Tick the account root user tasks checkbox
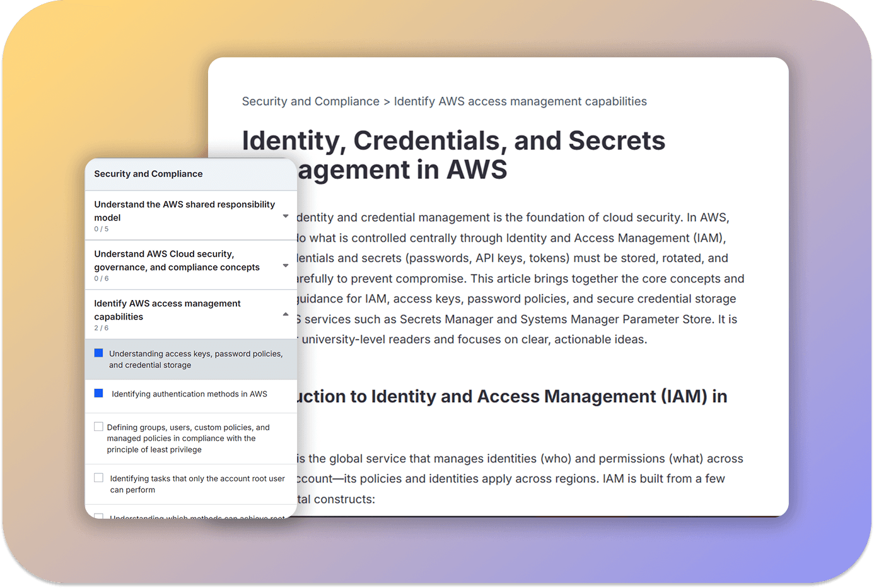The image size is (874, 588). coord(98,478)
